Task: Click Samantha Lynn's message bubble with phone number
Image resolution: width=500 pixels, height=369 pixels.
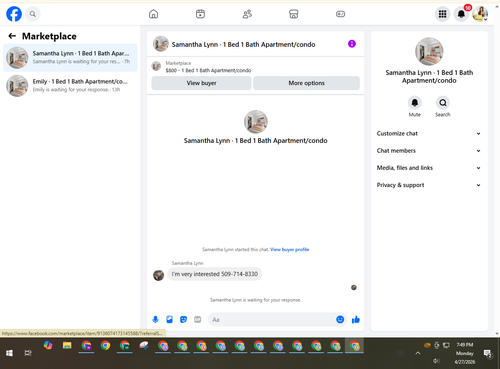Action: pos(215,274)
